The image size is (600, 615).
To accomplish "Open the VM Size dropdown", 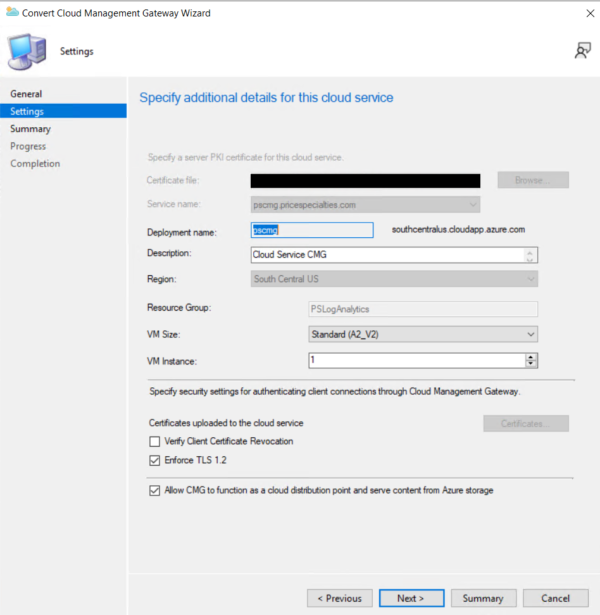I will tap(423, 335).
